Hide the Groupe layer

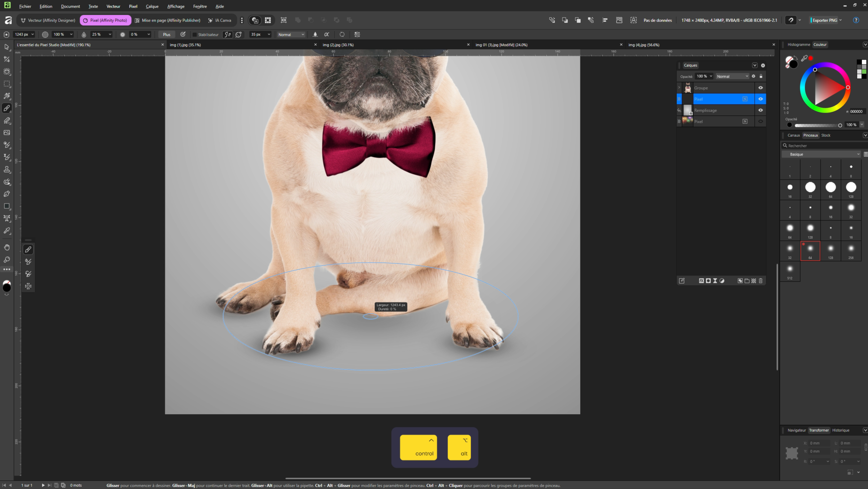pyautogui.click(x=760, y=88)
